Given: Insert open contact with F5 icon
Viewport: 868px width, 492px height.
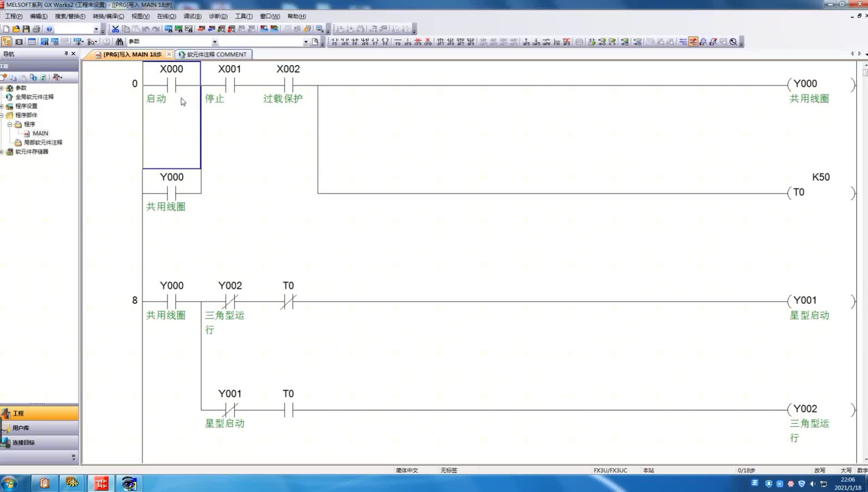Looking at the screenshot, I should point(335,41).
